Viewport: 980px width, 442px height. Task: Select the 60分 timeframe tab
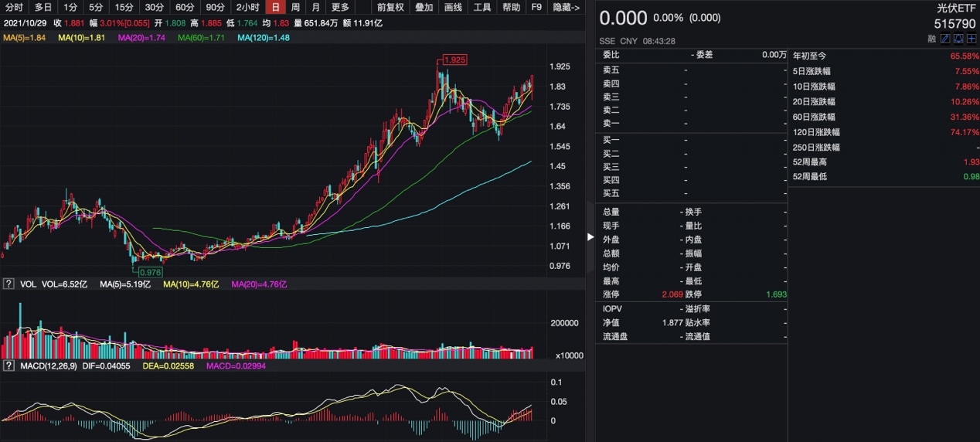pyautogui.click(x=185, y=7)
